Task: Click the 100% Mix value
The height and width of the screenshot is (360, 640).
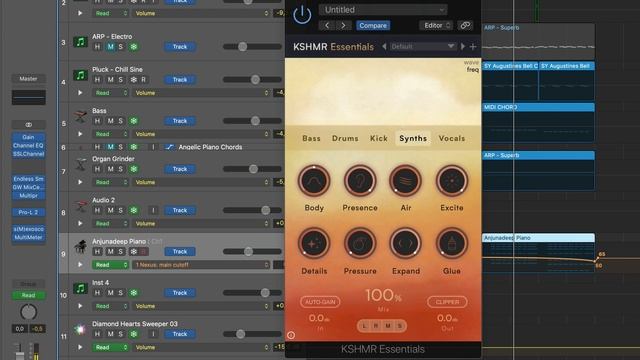Action: [383, 296]
